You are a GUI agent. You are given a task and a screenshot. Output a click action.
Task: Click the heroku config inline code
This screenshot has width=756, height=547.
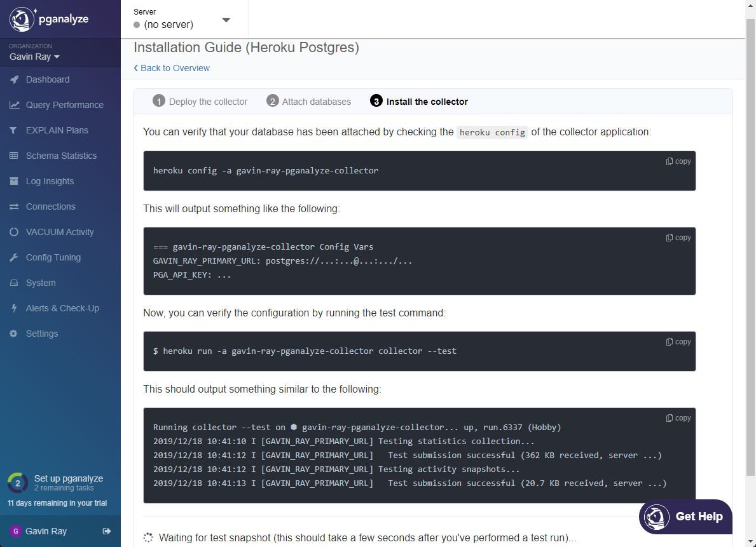click(x=491, y=133)
